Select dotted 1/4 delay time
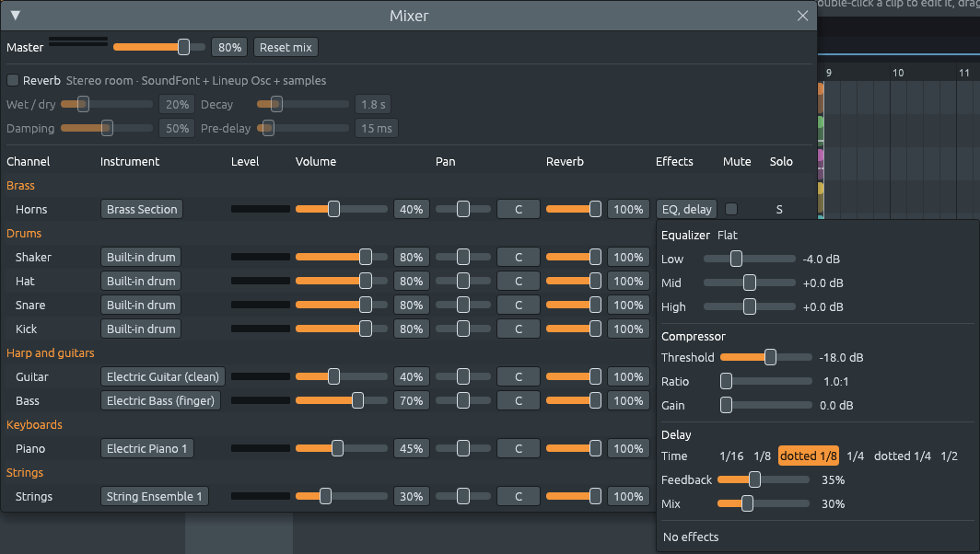The width and height of the screenshot is (980, 554). click(903, 456)
